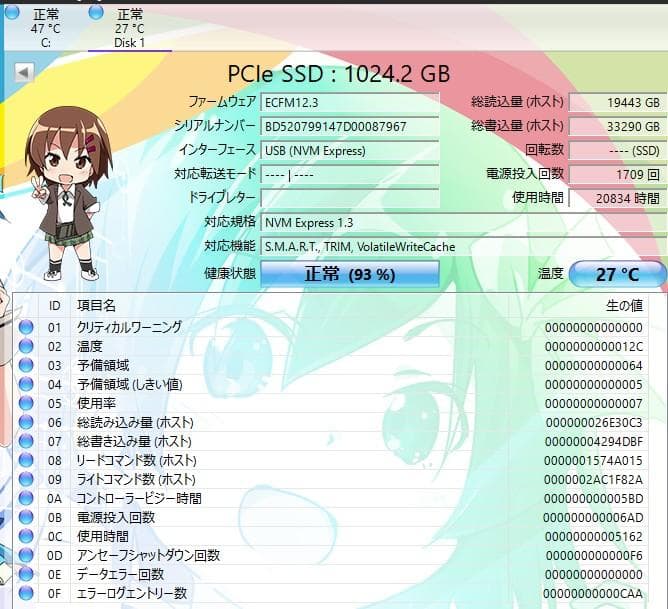The height and width of the screenshot is (609, 668).
Task: Select the アンセーフシャットダウン回数 row
Action: click(331, 555)
